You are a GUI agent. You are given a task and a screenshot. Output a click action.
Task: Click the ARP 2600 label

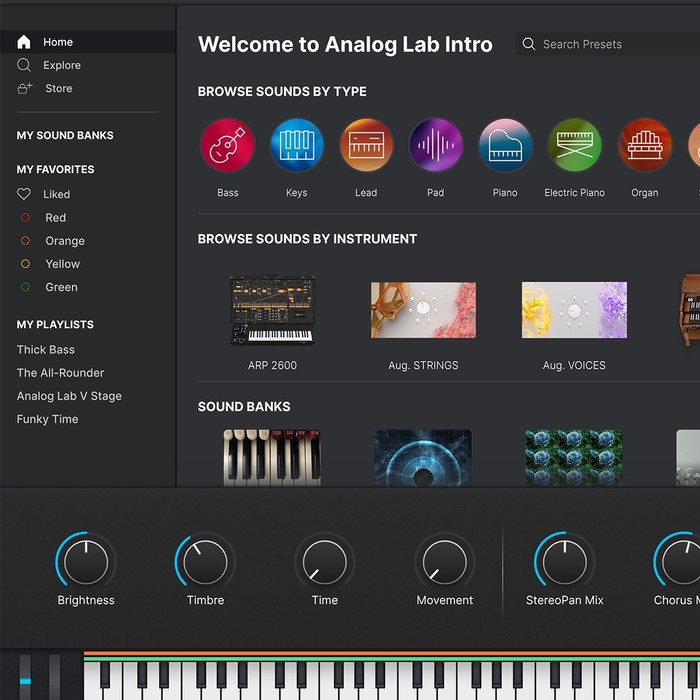pos(272,365)
